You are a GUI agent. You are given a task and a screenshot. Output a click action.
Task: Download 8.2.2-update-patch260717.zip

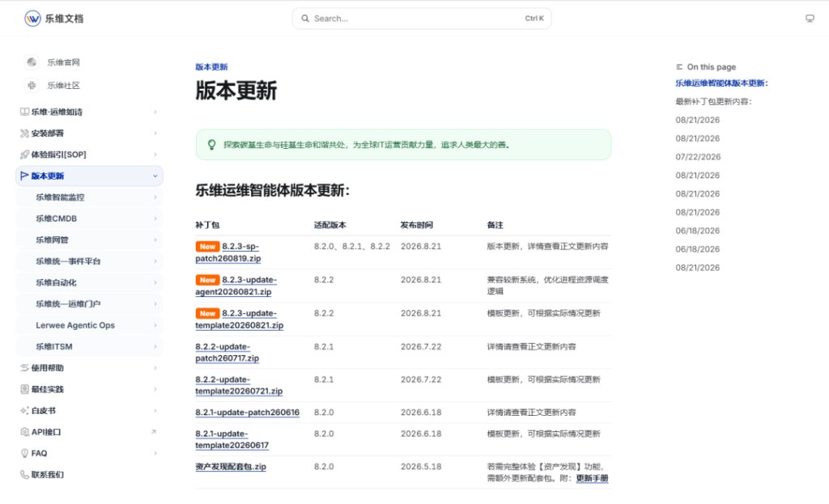pyautogui.click(x=227, y=353)
